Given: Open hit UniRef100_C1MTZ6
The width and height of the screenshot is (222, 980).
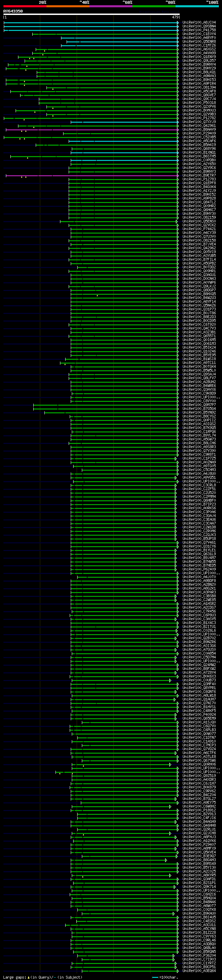Looking at the screenshot, I should tap(199, 45).
